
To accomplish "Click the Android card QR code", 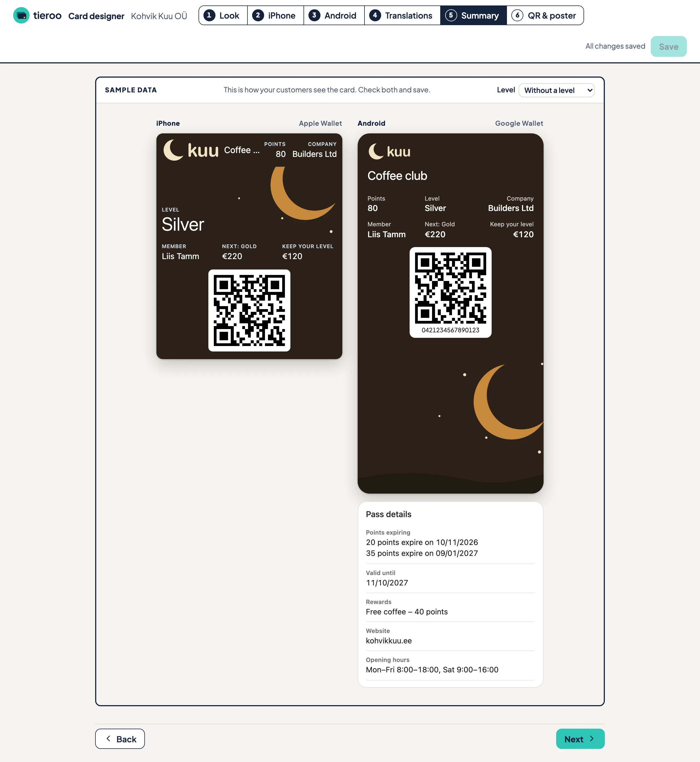I will (x=450, y=288).
